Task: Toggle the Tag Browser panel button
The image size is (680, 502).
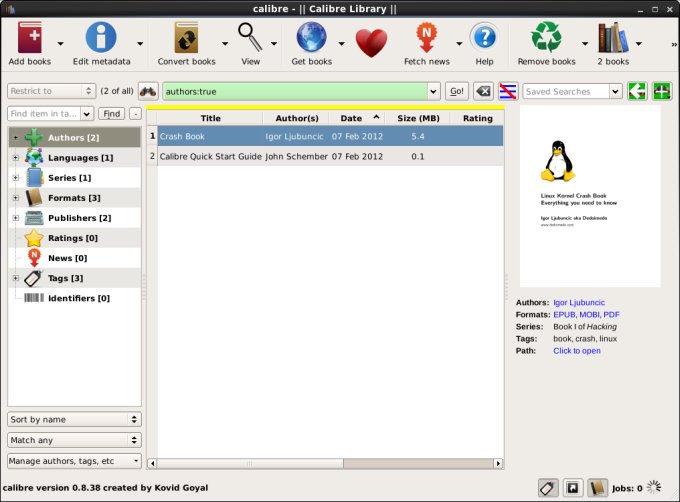Action: [x=548, y=488]
